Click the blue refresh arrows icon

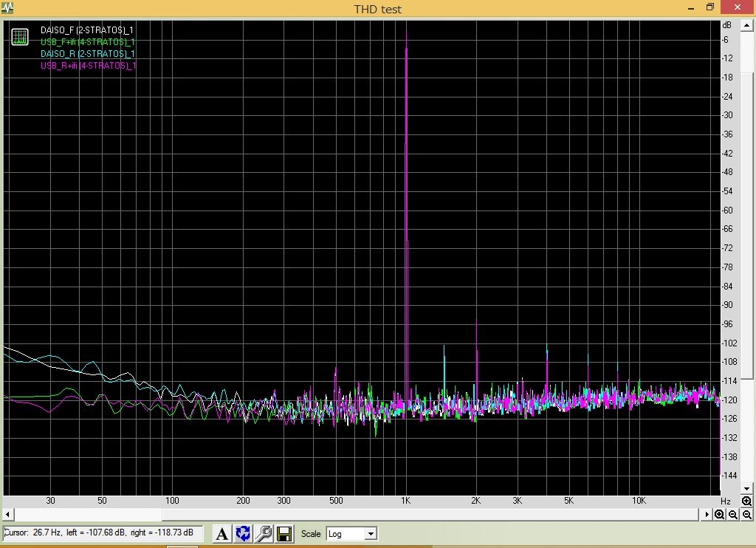tap(243, 533)
